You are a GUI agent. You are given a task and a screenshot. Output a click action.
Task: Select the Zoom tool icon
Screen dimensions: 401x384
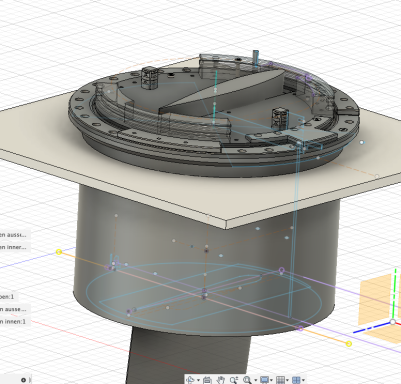[x=234, y=380]
